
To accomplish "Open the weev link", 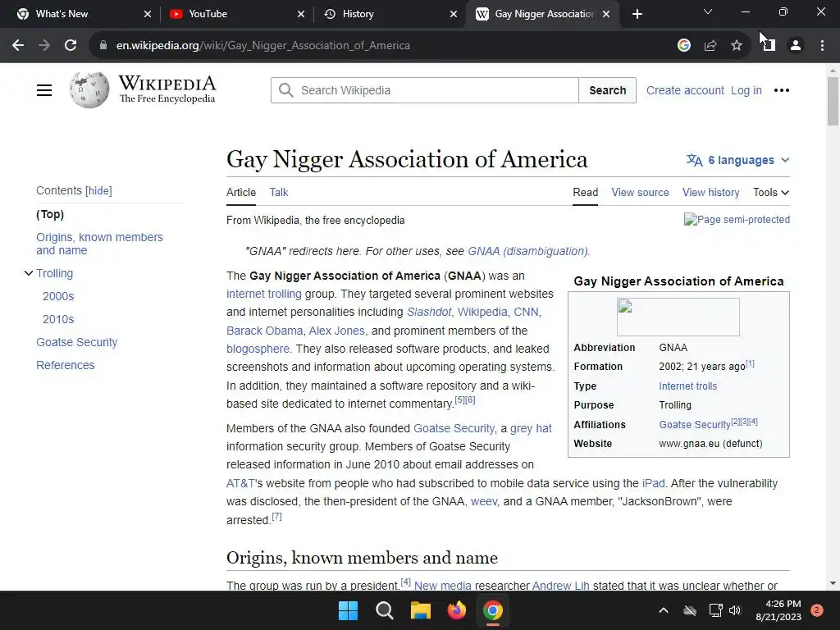I will pos(484,501).
